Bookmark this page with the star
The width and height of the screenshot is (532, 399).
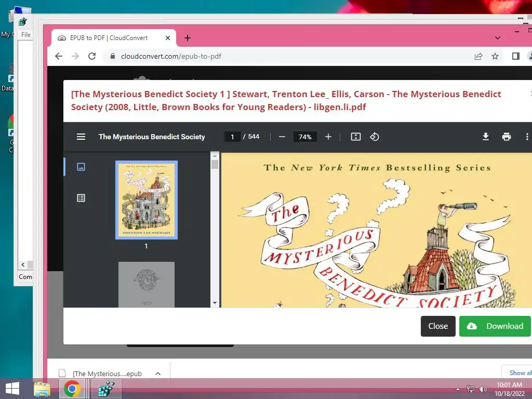click(495, 56)
